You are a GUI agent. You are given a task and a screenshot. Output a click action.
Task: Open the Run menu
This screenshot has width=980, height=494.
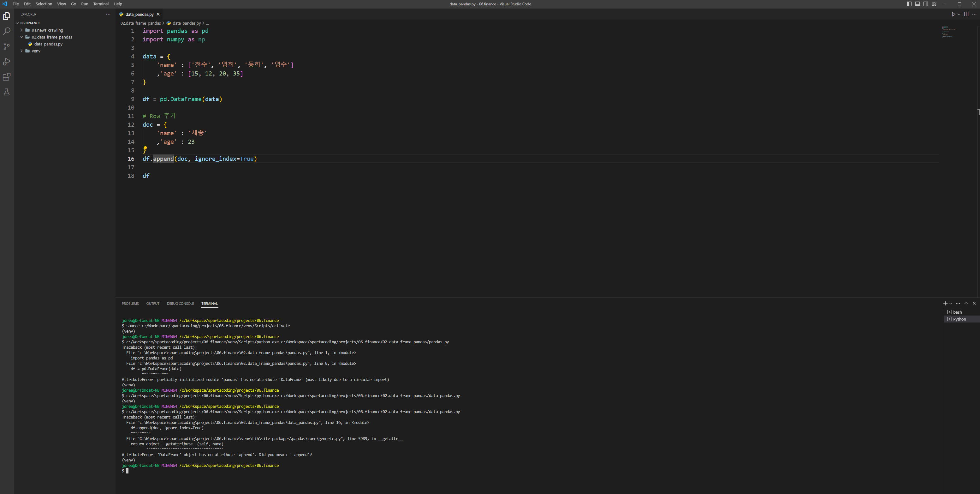tap(85, 4)
